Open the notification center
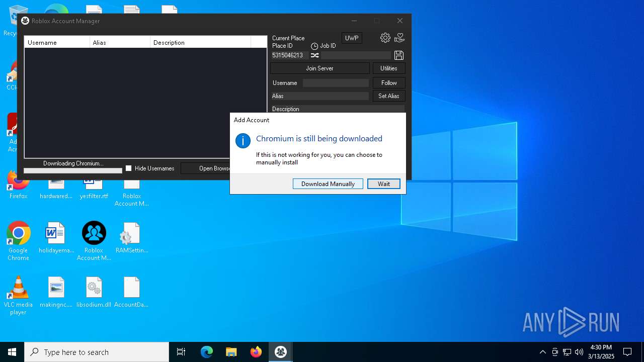644x362 pixels. (x=627, y=352)
